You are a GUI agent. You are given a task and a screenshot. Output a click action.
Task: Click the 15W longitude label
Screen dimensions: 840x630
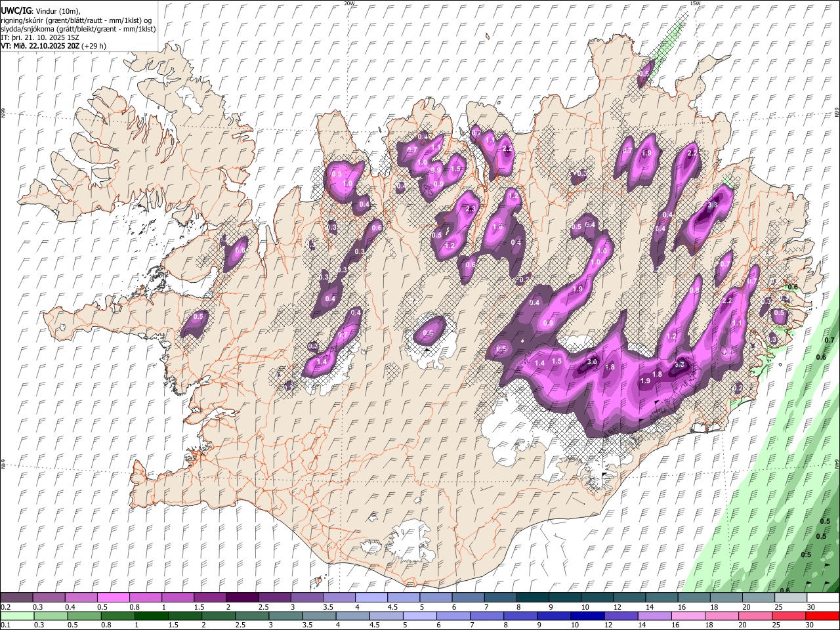(695, 3)
